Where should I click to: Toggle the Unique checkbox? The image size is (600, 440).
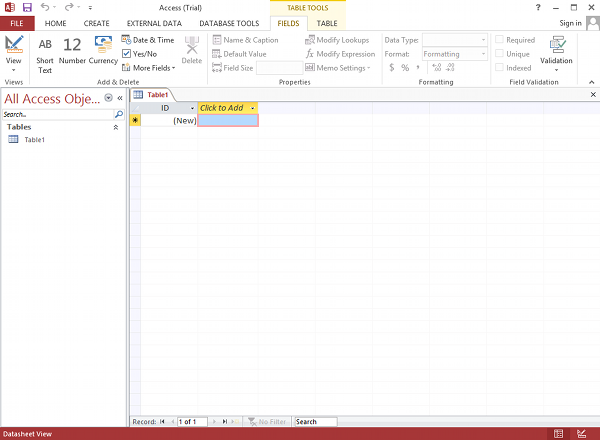499,54
